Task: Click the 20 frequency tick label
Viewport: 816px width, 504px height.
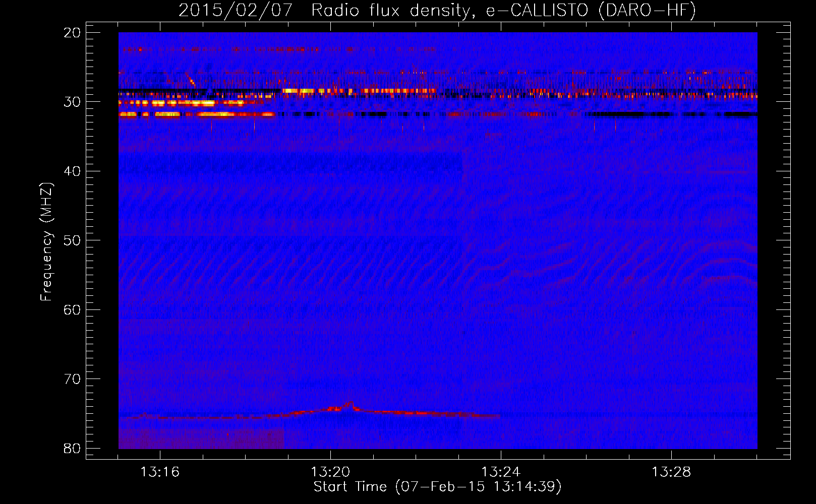Action: 72,33
